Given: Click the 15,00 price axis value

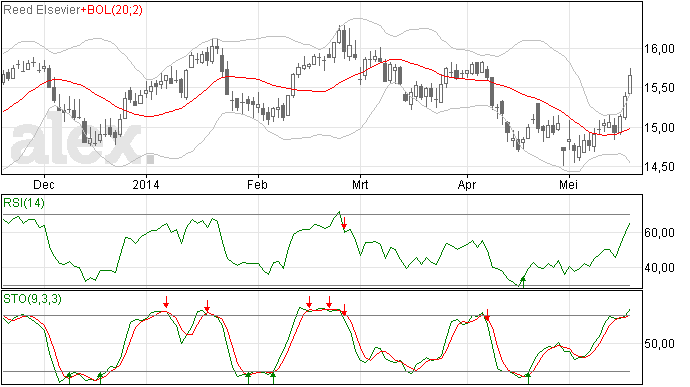Looking at the screenshot, I should point(659,128).
